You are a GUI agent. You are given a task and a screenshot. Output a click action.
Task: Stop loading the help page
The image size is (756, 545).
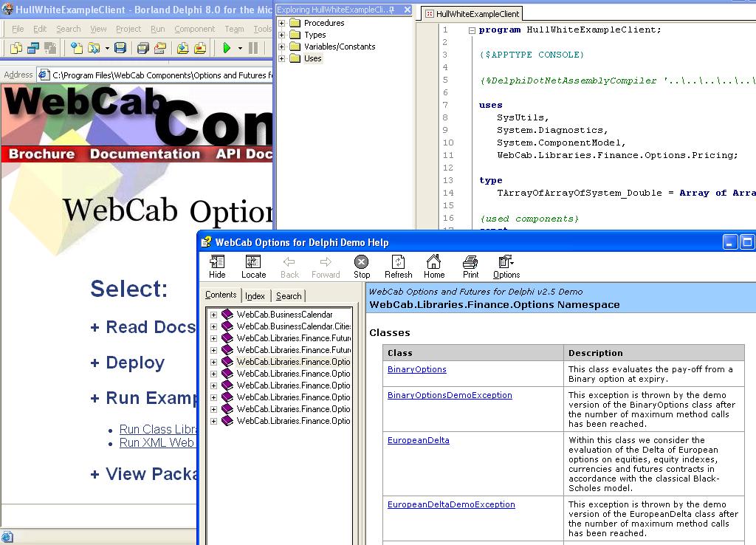pos(362,267)
